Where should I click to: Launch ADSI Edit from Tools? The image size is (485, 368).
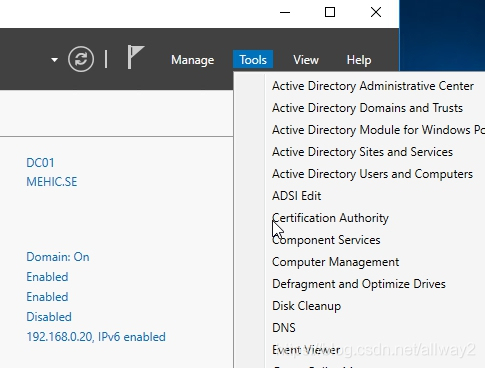click(x=297, y=196)
